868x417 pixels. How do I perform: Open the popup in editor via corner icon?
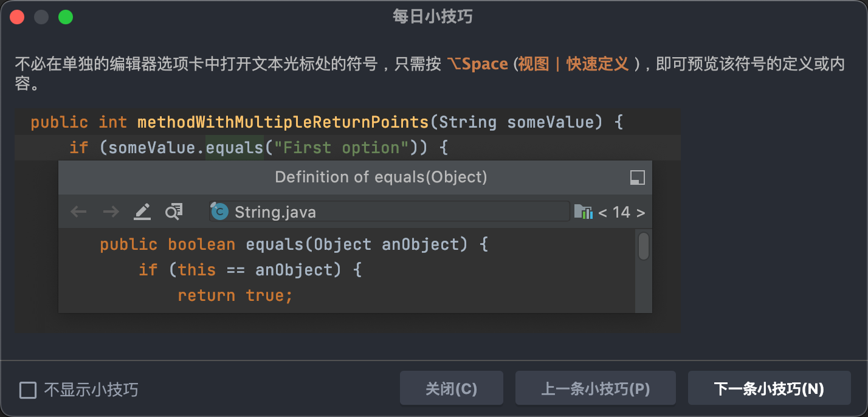click(637, 177)
